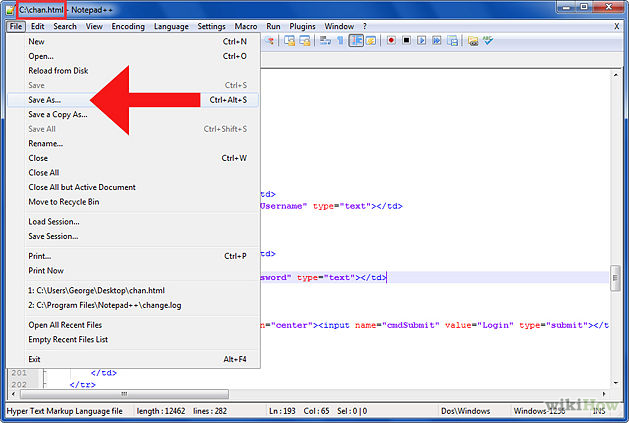Open user defined language dialog icon
The height and width of the screenshot is (423, 629).
(x=371, y=41)
